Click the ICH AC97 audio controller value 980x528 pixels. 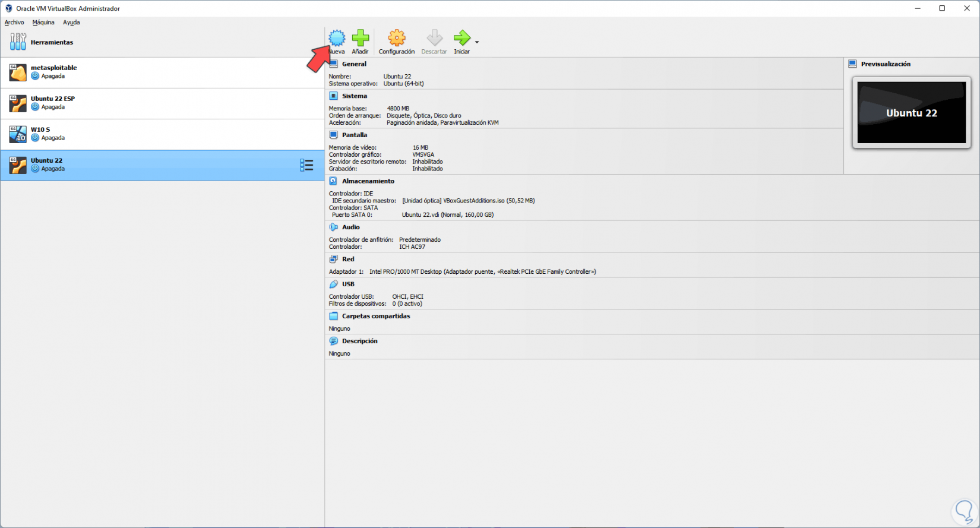(412, 247)
